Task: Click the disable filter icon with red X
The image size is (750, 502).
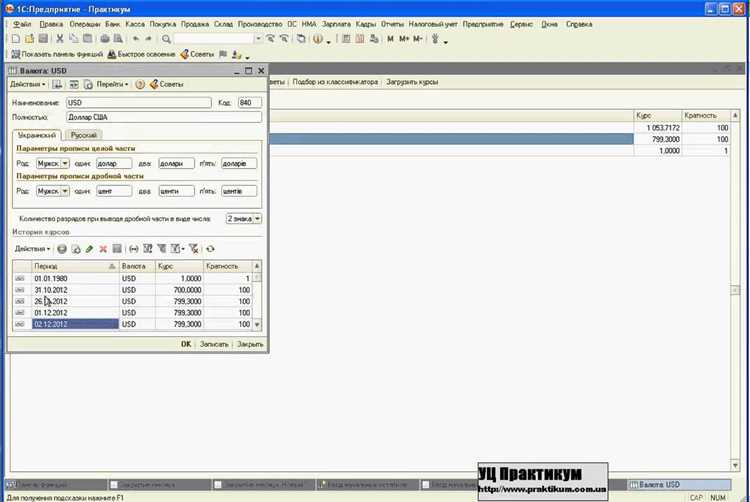Action: point(194,249)
